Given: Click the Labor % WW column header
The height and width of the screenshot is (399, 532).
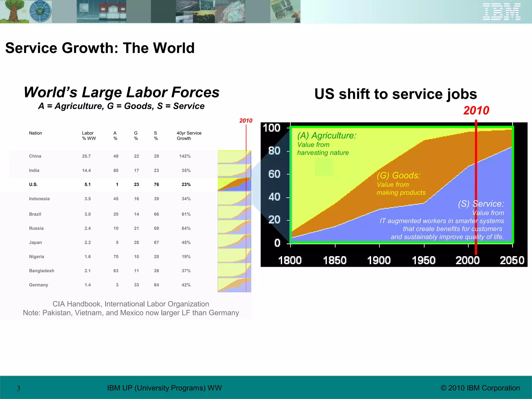Looking at the screenshot, I should click(89, 136).
